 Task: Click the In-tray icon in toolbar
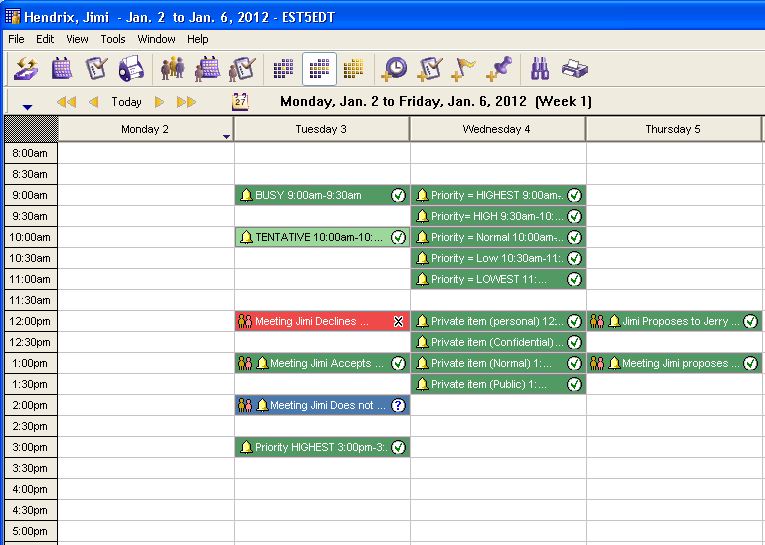(26, 69)
